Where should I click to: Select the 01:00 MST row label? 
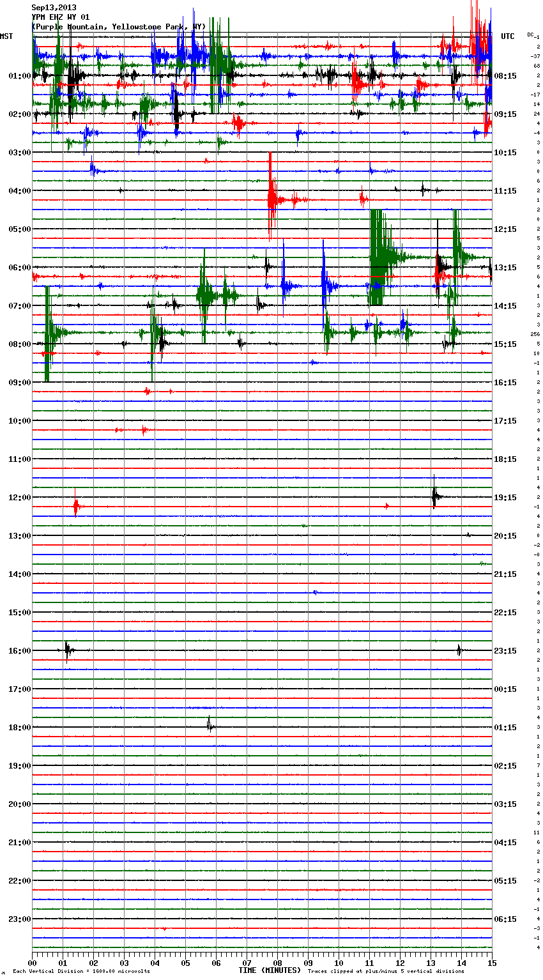[x=19, y=76]
